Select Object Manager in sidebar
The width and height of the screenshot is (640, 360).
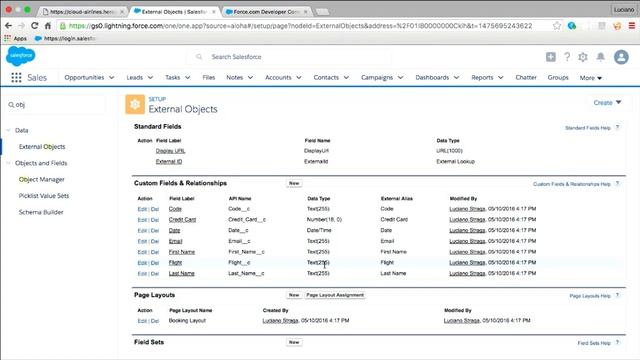coord(42,179)
